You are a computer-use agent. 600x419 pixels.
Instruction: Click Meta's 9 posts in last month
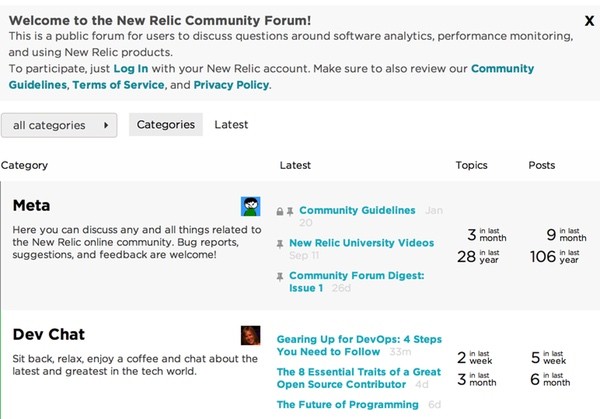coord(566,235)
